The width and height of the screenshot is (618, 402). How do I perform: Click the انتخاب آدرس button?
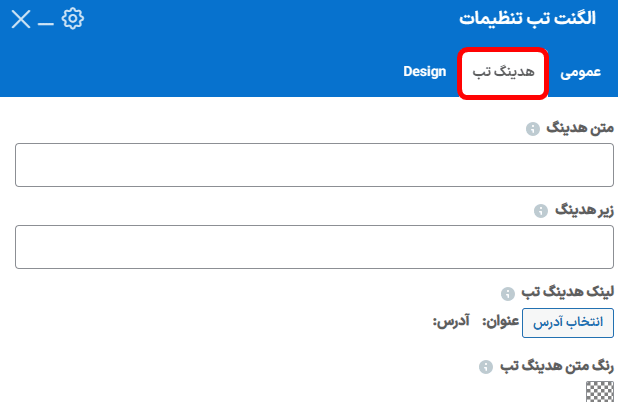point(568,323)
